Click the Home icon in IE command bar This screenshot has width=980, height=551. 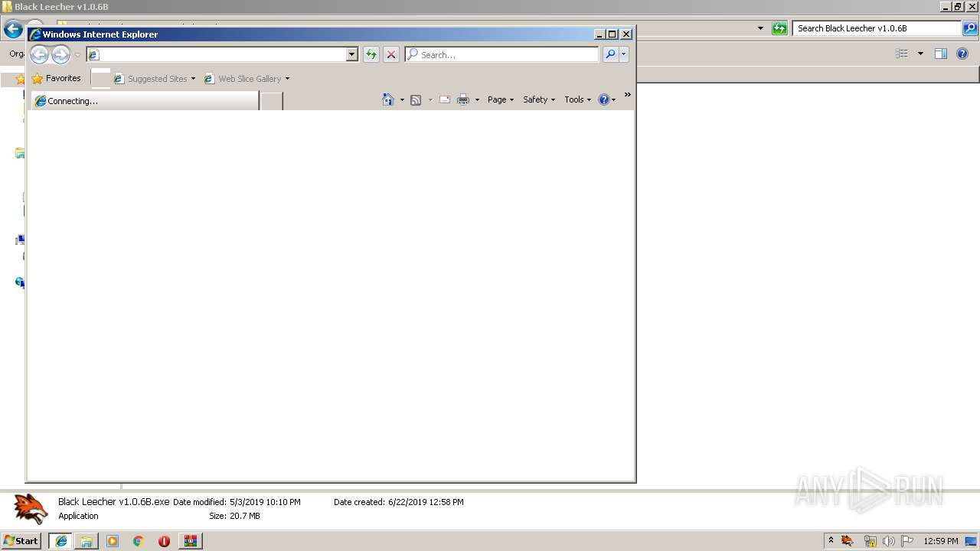388,99
